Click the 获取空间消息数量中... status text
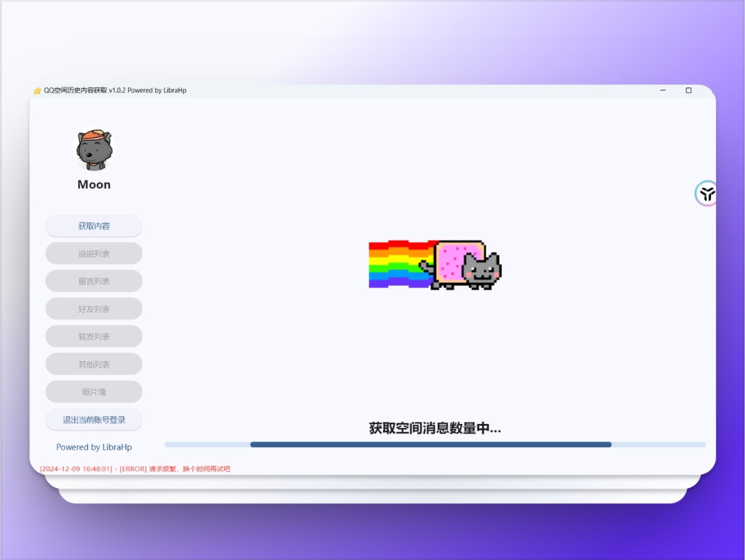745x560 pixels. click(435, 428)
